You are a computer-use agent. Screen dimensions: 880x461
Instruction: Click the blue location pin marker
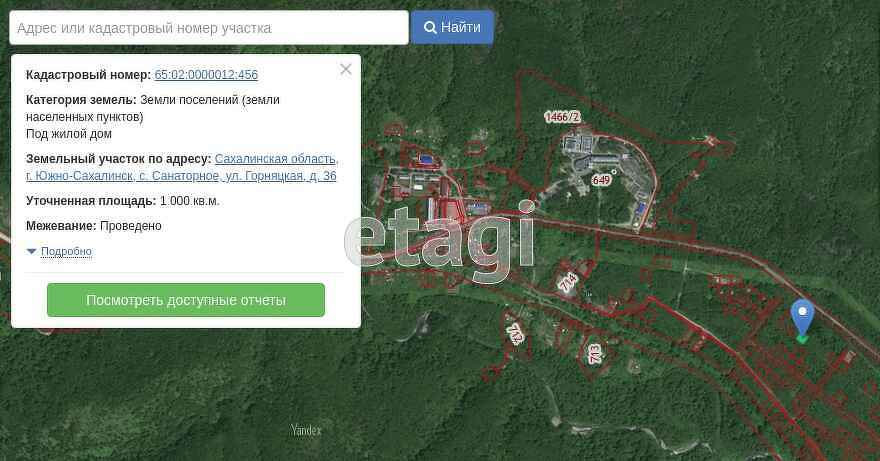pos(802,315)
